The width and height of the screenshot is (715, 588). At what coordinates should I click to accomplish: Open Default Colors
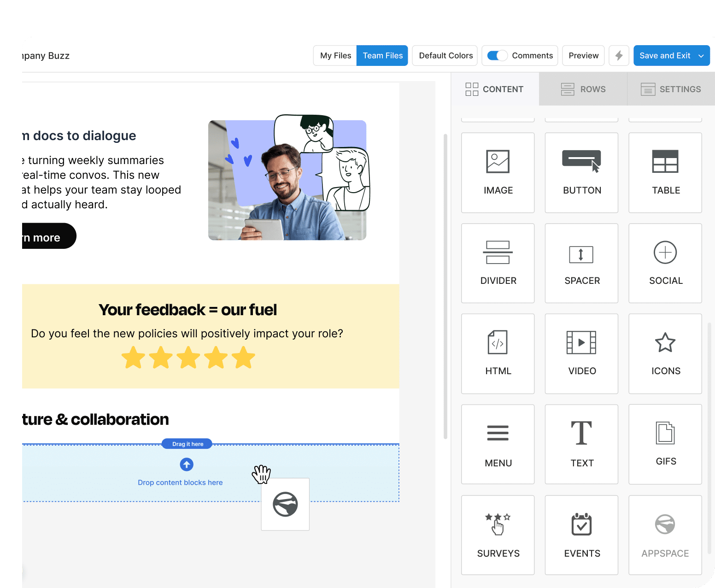pyautogui.click(x=444, y=55)
